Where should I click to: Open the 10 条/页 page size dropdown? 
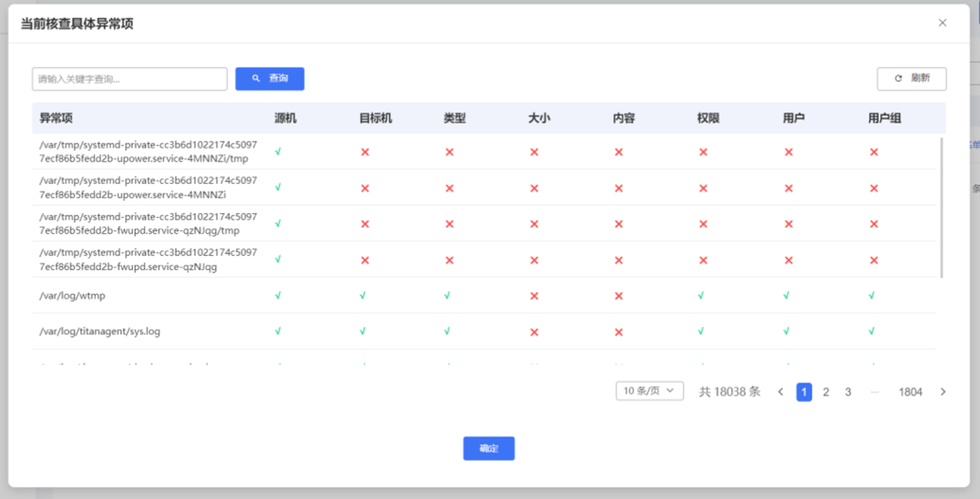(x=650, y=391)
